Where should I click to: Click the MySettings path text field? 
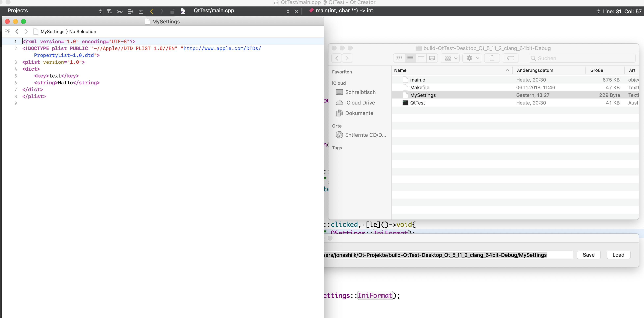pyautogui.click(x=448, y=255)
